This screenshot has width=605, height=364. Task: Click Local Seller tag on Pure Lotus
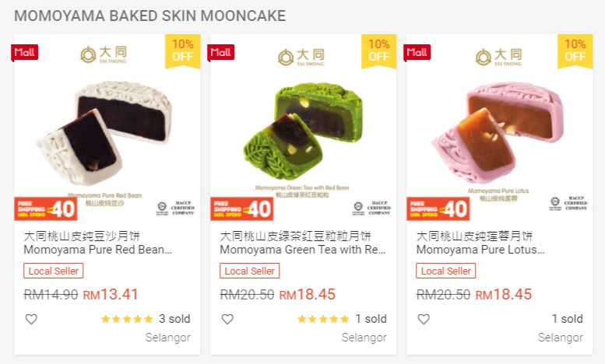click(x=445, y=271)
